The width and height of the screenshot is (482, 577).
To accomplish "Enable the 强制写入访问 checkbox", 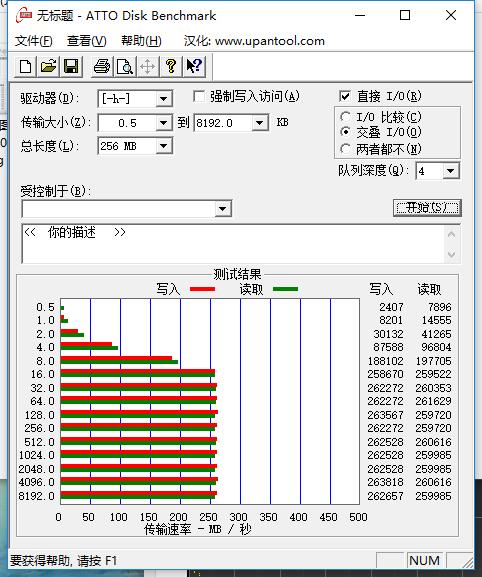I will [199, 96].
